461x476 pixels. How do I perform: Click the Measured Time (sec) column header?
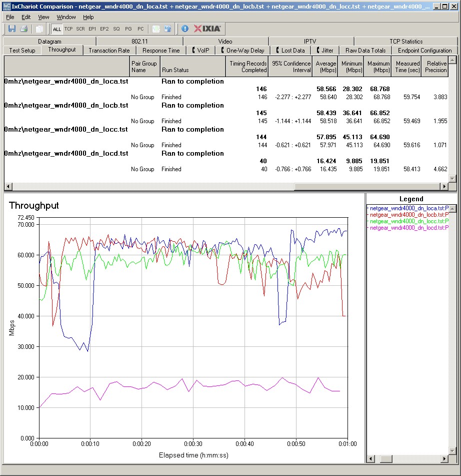pos(406,67)
